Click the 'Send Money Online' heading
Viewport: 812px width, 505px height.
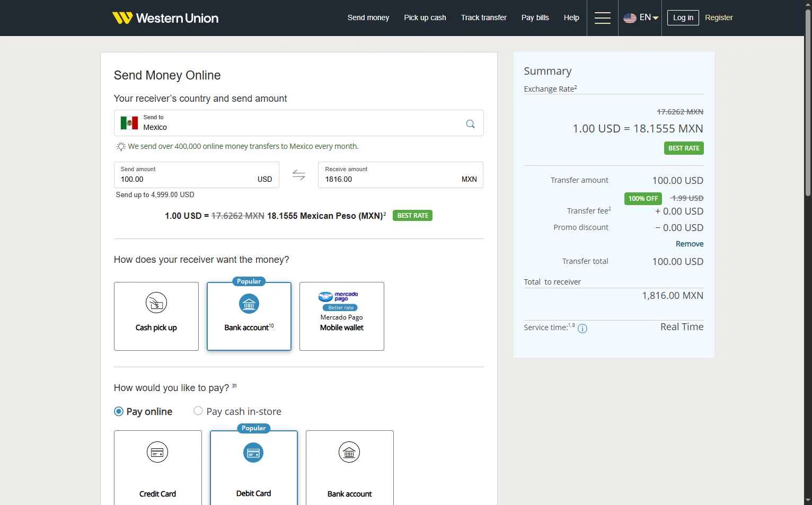[167, 75]
